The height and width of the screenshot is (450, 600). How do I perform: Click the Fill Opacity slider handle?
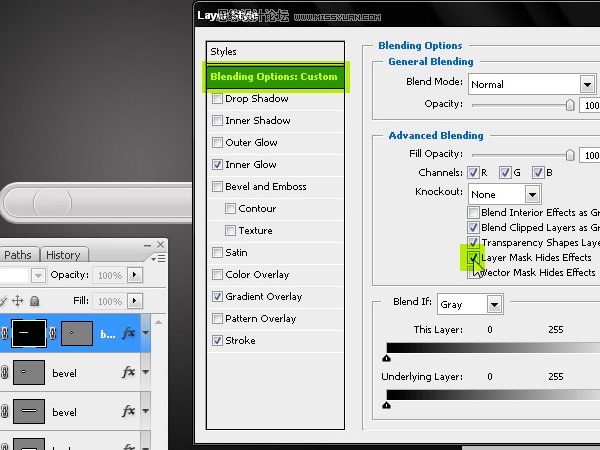[570, 155]
